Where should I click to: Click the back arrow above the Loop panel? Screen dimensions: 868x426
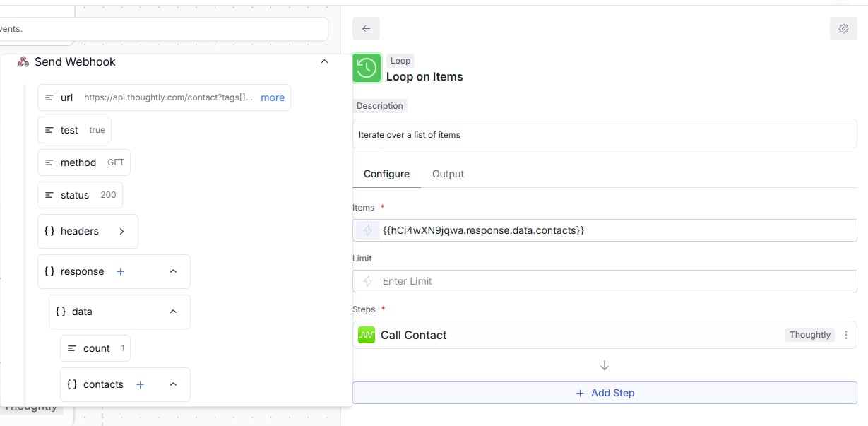pos(366,28)
